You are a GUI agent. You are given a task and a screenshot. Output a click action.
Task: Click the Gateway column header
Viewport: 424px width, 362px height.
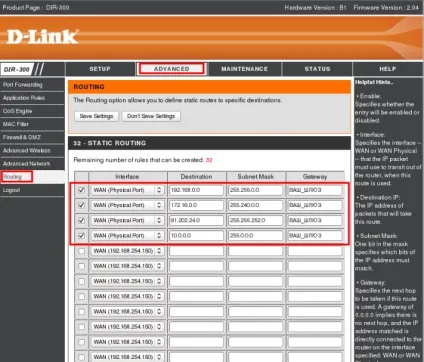click(315, 177)
